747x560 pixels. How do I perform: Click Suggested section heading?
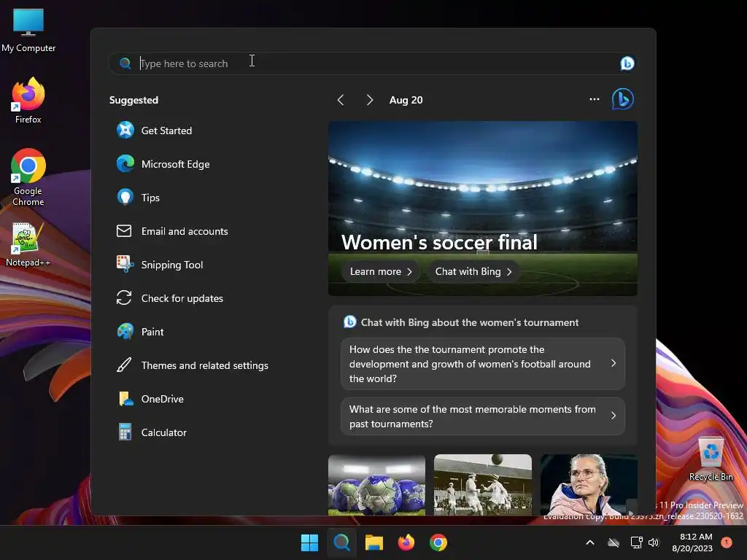pyautogui.click(x=133, y=100)
